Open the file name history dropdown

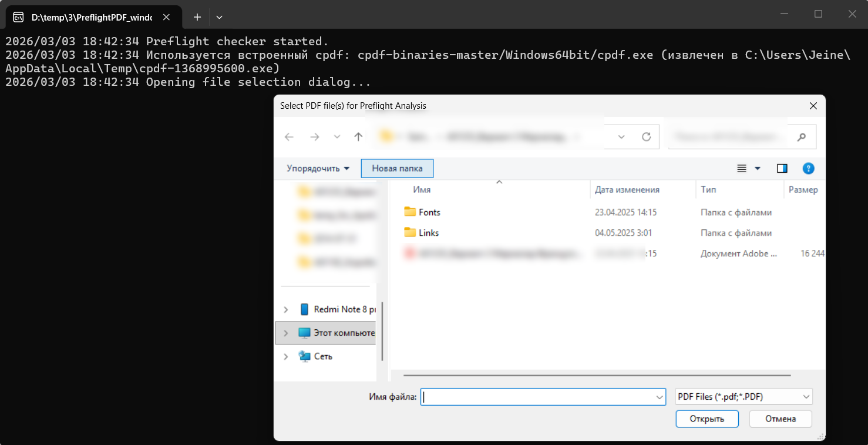[660, 397]
